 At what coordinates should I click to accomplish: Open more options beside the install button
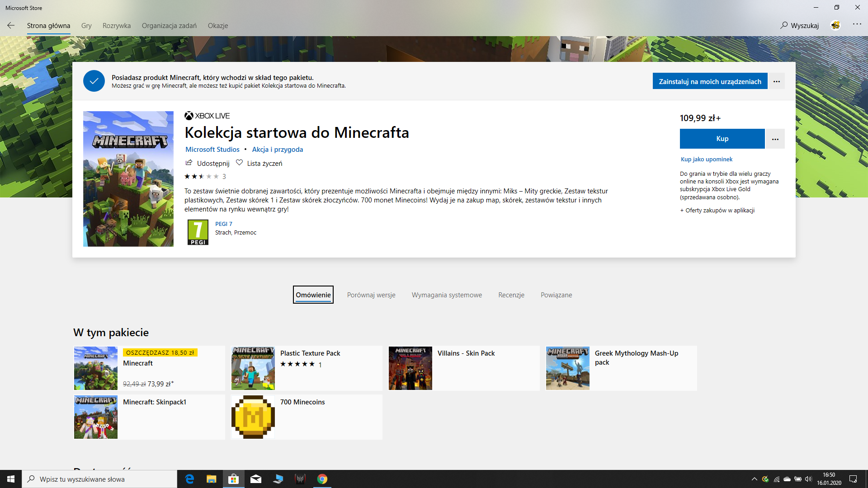pyautogui.click(x=777, y=81)
